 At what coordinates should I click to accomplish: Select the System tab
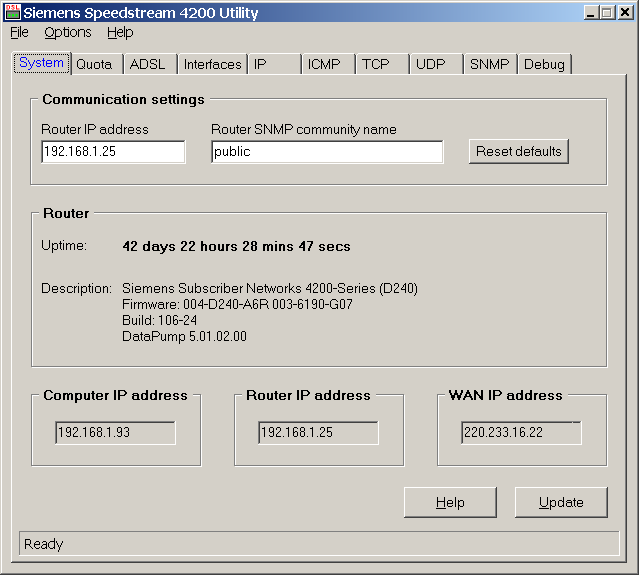(x=42, y=63)
